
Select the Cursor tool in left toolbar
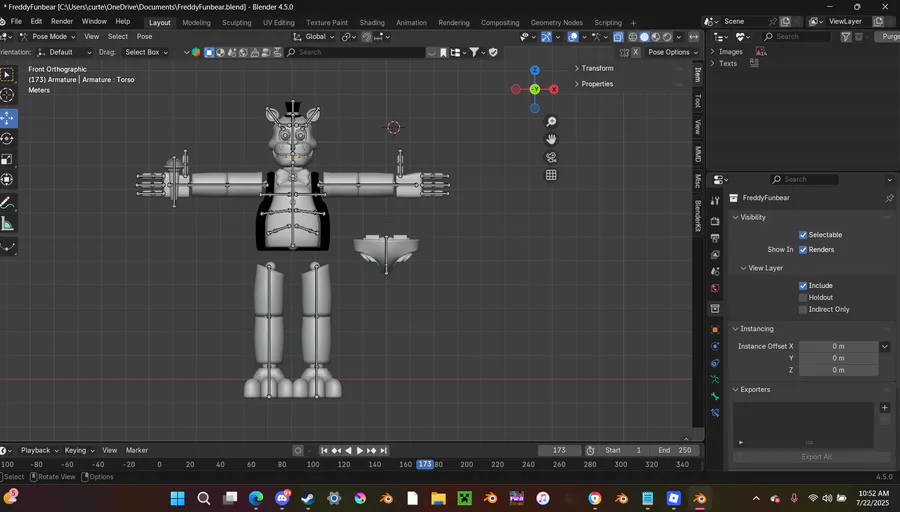pyautogui.click(x=7, y=95)
